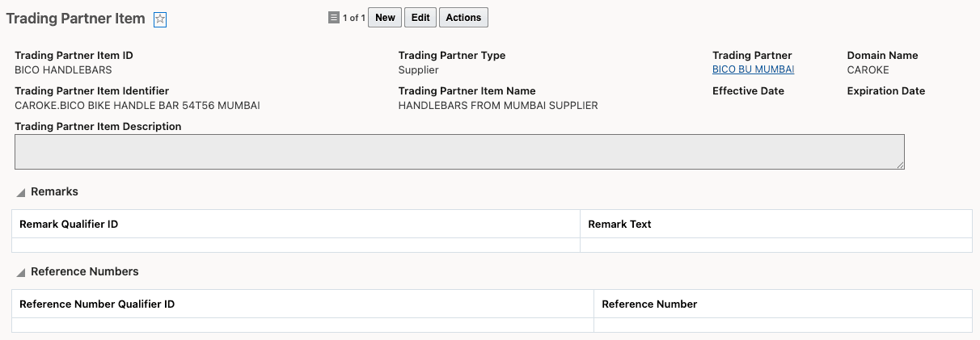Click the New button
Image resolution: width=980 pixels, height=340 pixels.
[x=386, y=17]
